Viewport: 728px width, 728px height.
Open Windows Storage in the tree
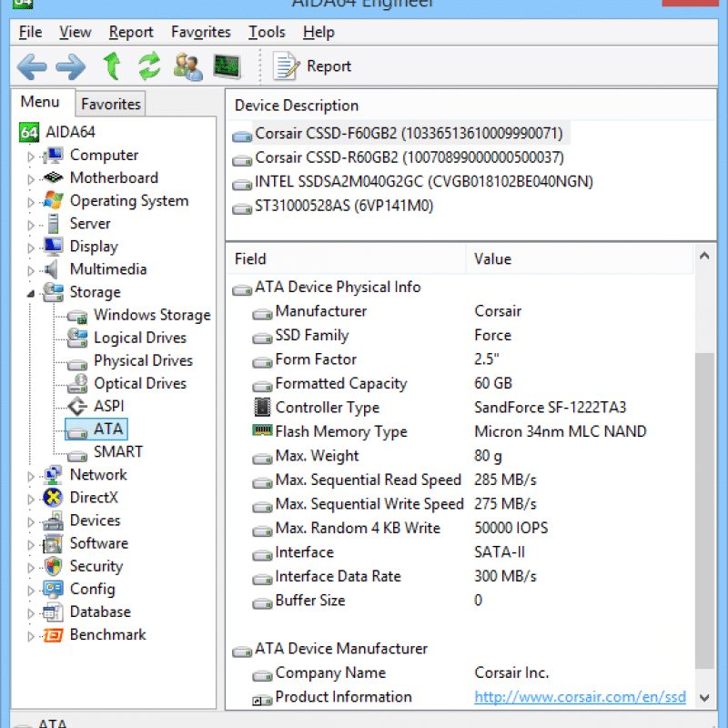pos(139,315)
